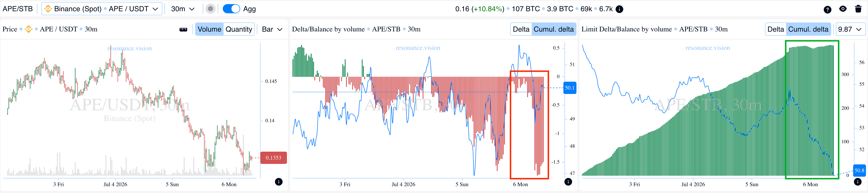Toggle the Agg switch off
The image size is (868, 193).
[x=231, y=9]
